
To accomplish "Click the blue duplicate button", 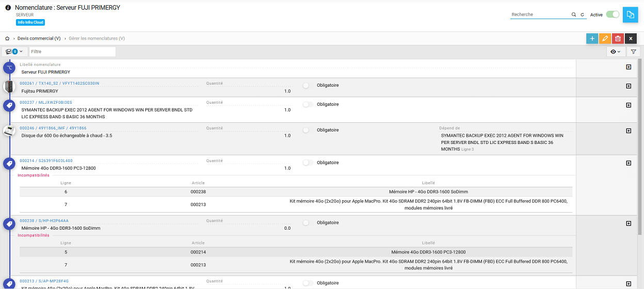I will pos(630,15).
